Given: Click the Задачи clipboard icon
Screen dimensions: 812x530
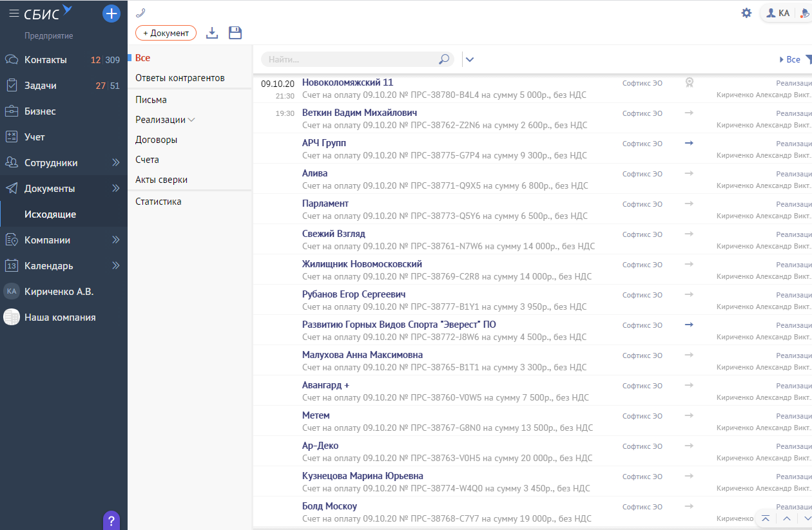Looking at the screenshot, I should tap(12, 86).
